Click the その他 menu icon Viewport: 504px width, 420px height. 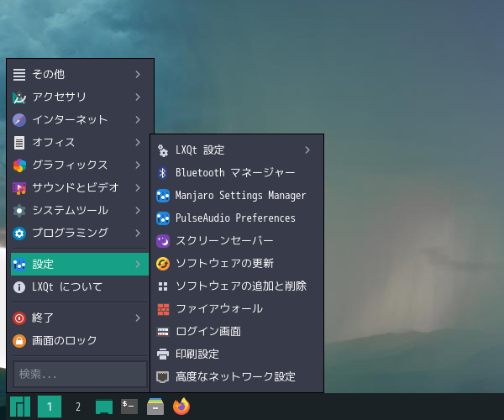click(19, 75)
